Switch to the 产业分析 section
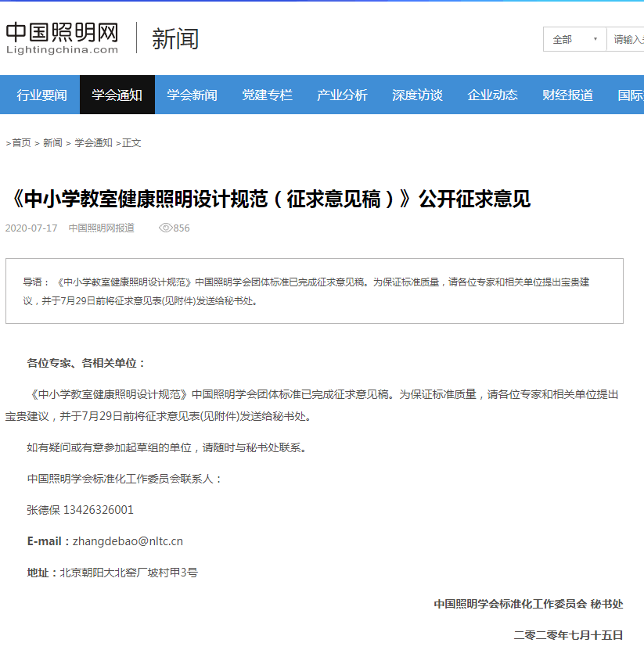The width and height of the screenshot is (644, 650). (x=342, y=95)
